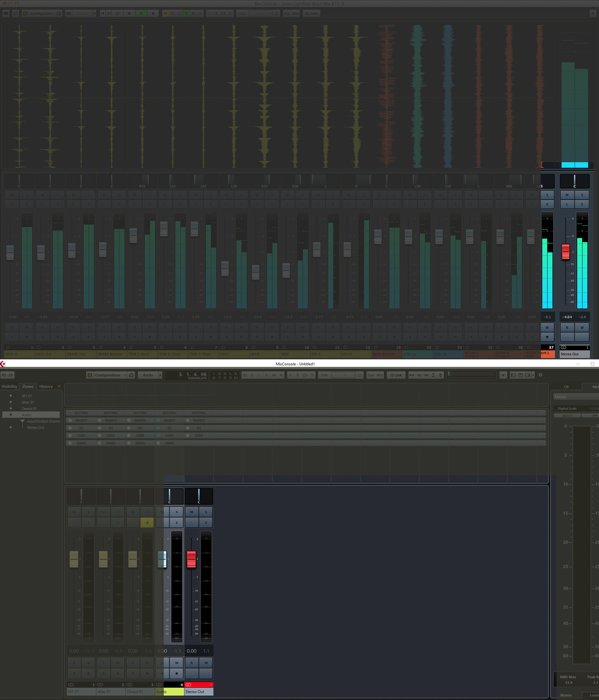Image resolution: width=599 pixels, height=700 pixels.
Task: Toggle Abs button in Untitled1 toolbar
Action: tap(380, 375)
